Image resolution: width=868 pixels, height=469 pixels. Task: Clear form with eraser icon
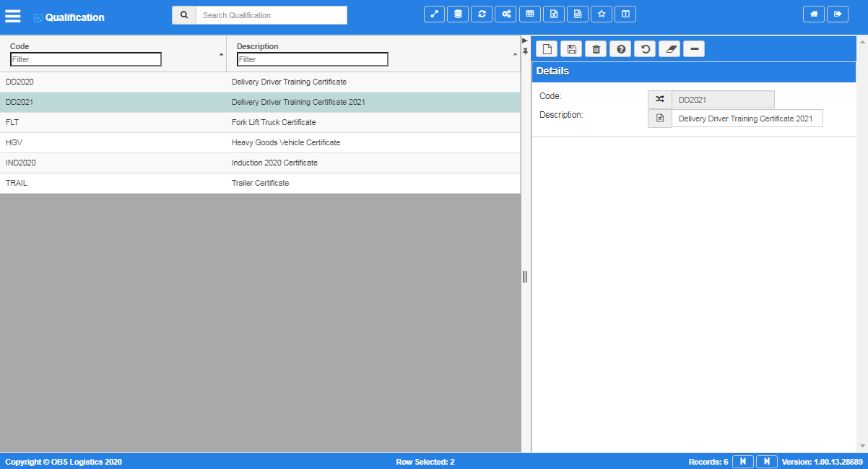coord(669,49)
